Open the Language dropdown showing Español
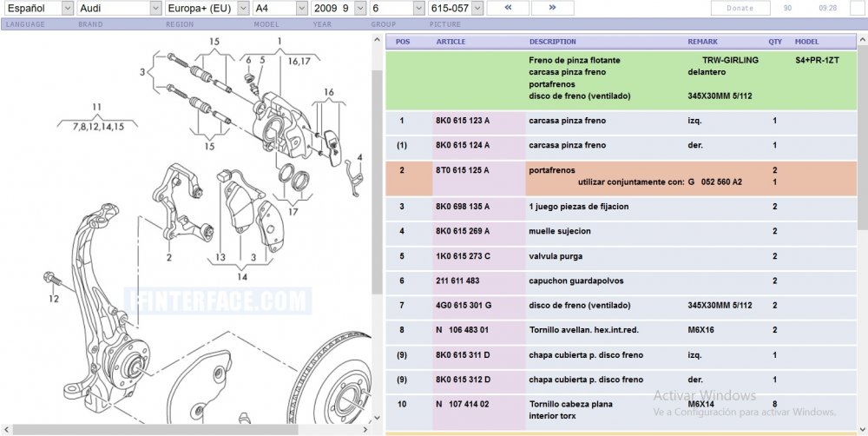The height and width of the screenshot is (436, 868). coord(37,8)
